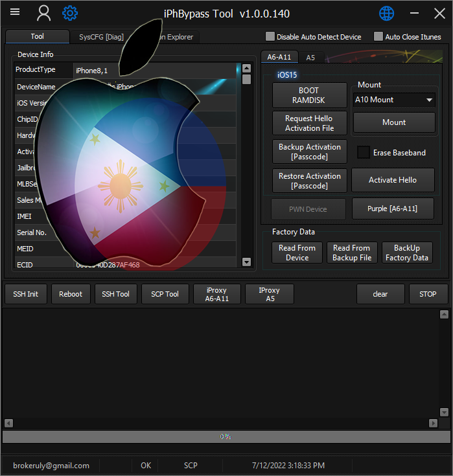This screenshot has height=476, width=453.
Task: Check the Erase Baseband box
Action: coord(364,152)
